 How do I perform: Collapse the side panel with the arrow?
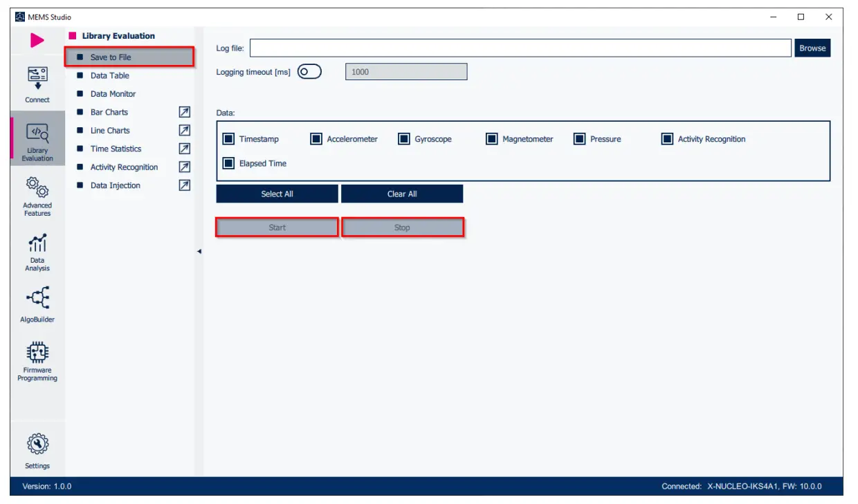[199, 252]
